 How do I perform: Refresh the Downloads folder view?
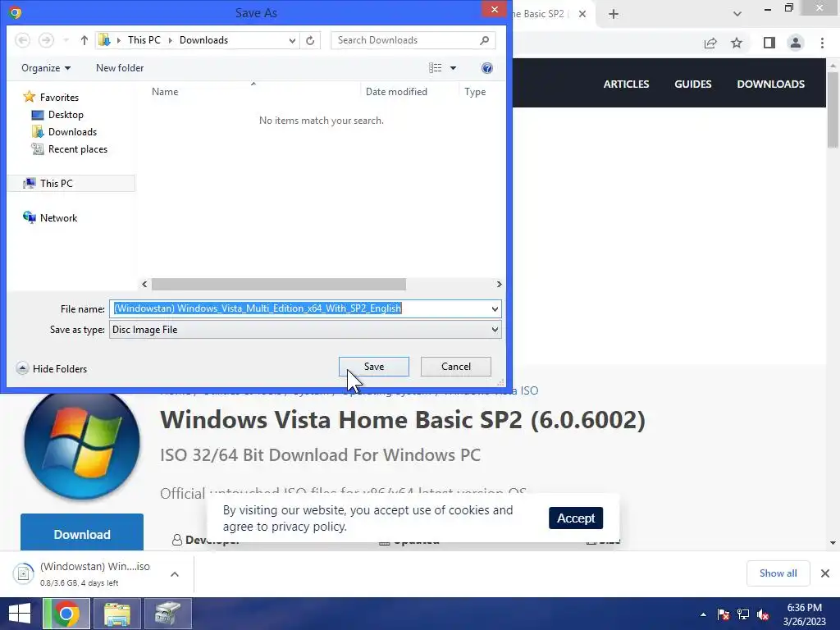[309, 40]
